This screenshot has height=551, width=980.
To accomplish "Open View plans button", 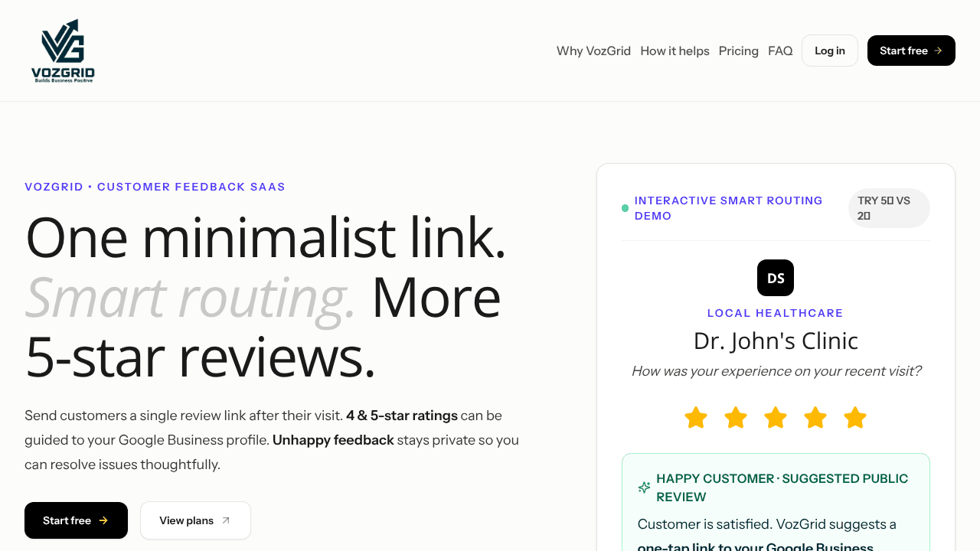I will [195, 520].
